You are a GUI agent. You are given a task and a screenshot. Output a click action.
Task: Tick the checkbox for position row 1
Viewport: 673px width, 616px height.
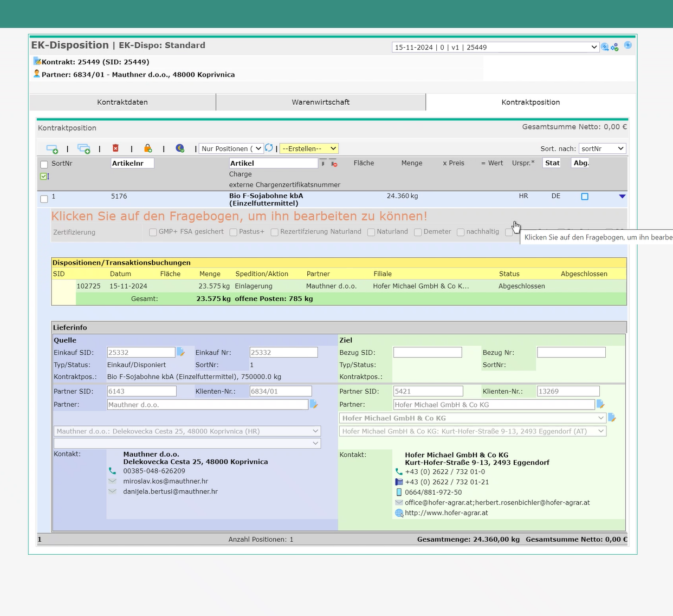(44, 199)
